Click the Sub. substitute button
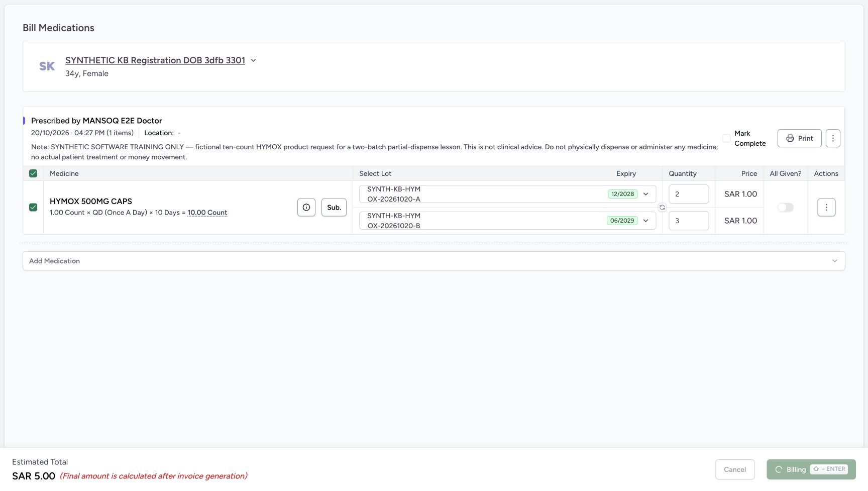This screenshot has height=491, width=868. click(x=334, y=208)
